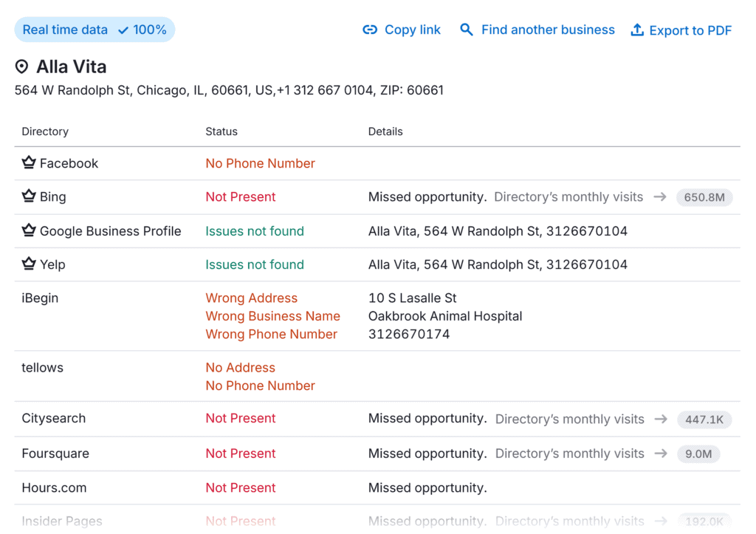Click the arrow in the Bing row
Screen dimensions: 756x534
[660, 197]
